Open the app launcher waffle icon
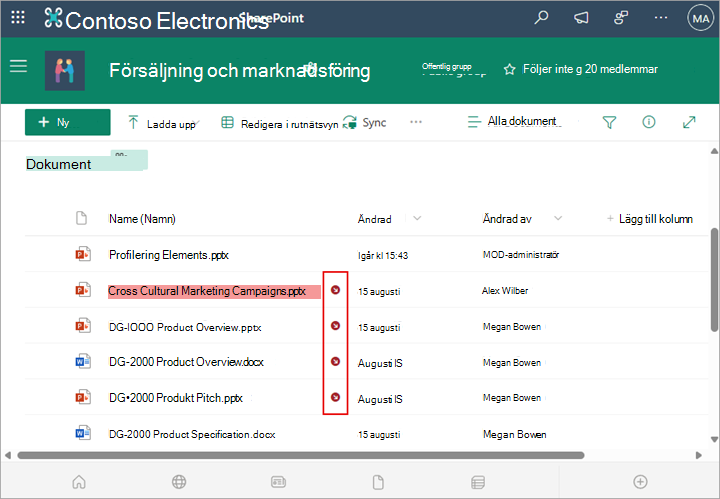Viewport: 720px width, 499px height. click(x=18, y=18)
